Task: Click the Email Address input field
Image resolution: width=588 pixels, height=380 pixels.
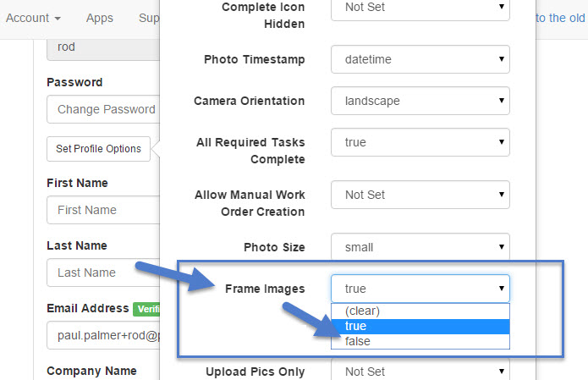Action: [x=103, y=334]
